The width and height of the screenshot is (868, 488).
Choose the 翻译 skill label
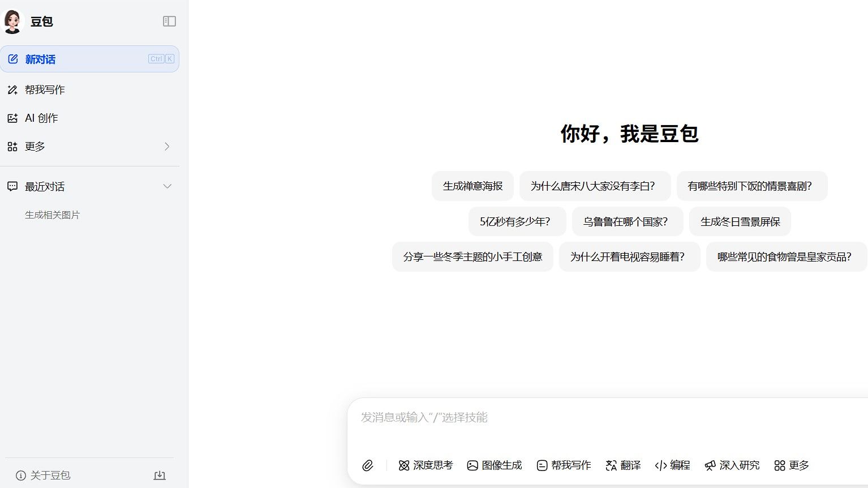point(630,465)
